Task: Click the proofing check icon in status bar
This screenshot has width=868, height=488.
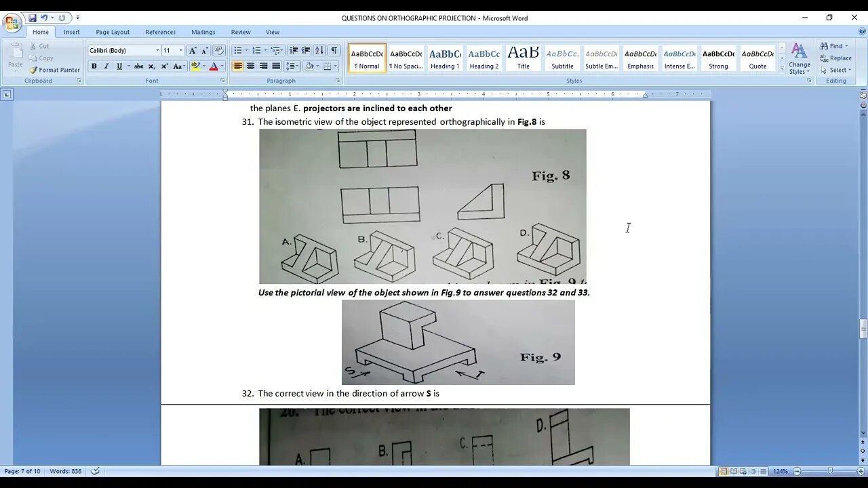Action: coord(96,471)
